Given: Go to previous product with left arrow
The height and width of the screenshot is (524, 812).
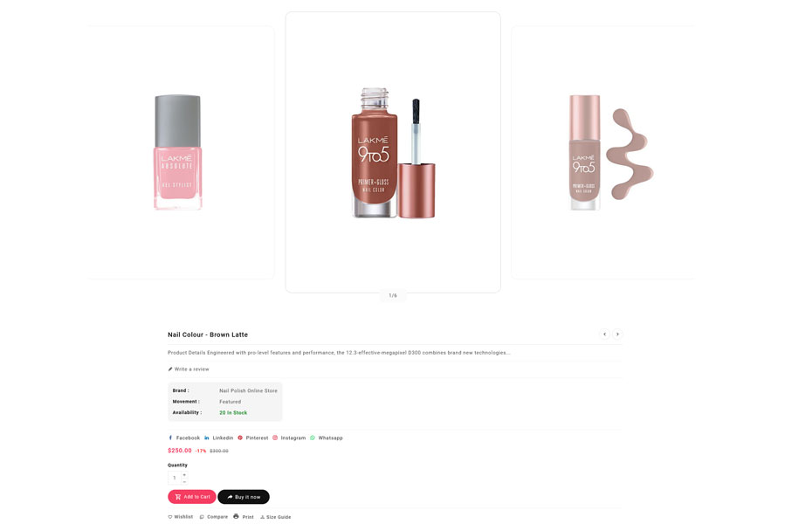Looking at the screenshot, I should click(604, 334).
